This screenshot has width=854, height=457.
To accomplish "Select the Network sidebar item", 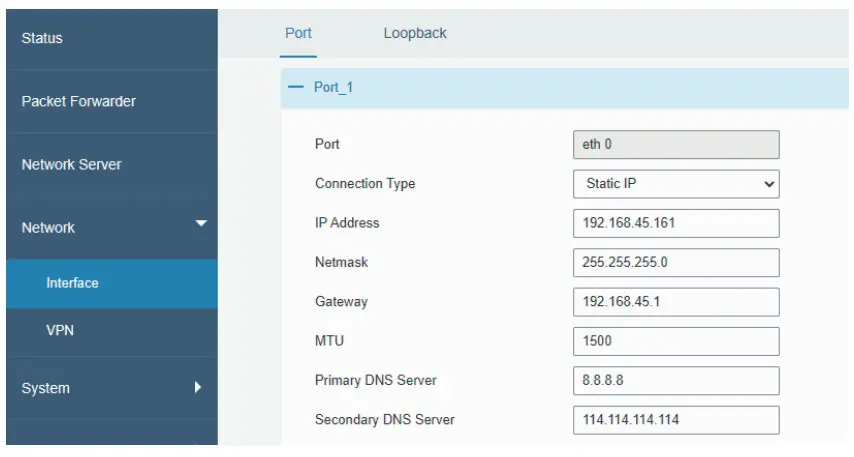I will pos(48,228).
